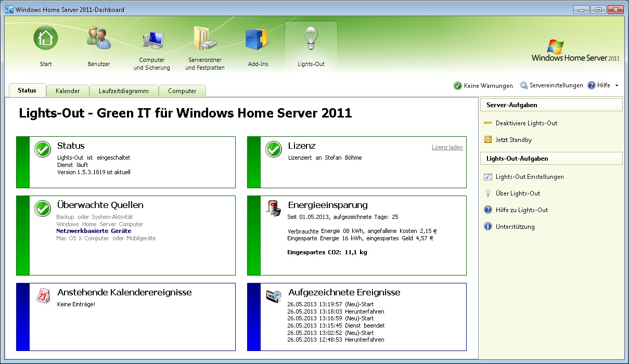Click the 'Verbrauchte Energie 08 kWh' line
Image resolution: width=629 pixels, height=364 pixels.
pyautogui.click(x=362, y=231)
